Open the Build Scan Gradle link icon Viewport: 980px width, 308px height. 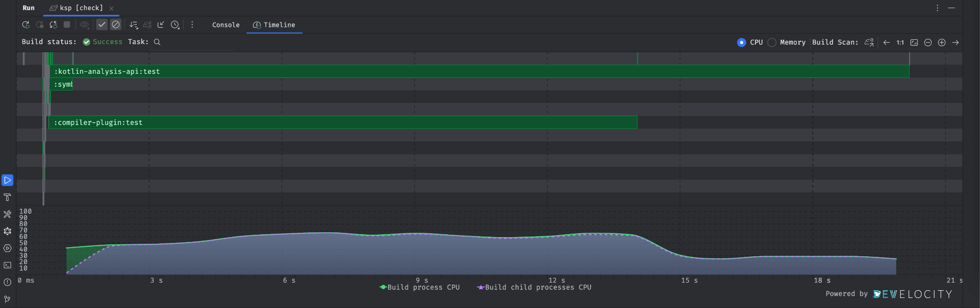[869, 43]
